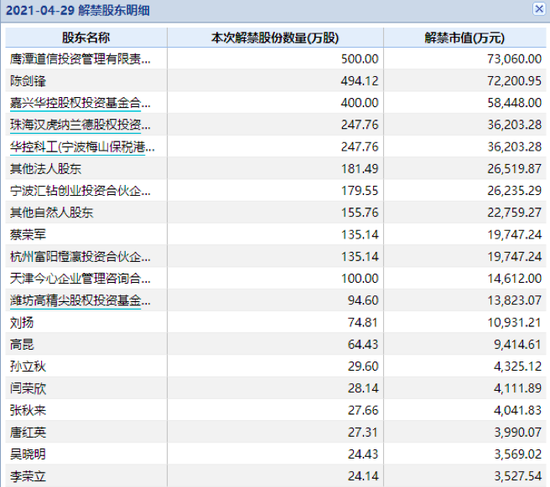
Task: Click market value 58,448.00
Action: (514, 103)
